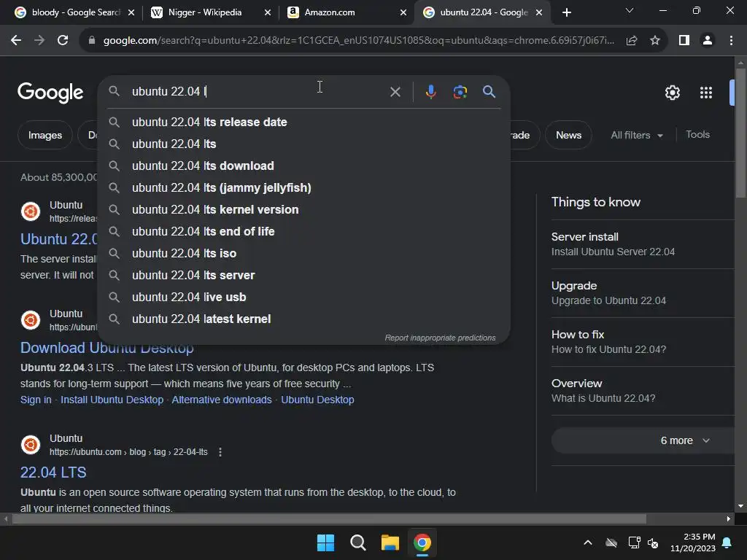Open result options dots beside 22-04-lts
Image resolution: width=747 pixels, height=560 pixels.
pyautogui.click(x=220, y=452)
